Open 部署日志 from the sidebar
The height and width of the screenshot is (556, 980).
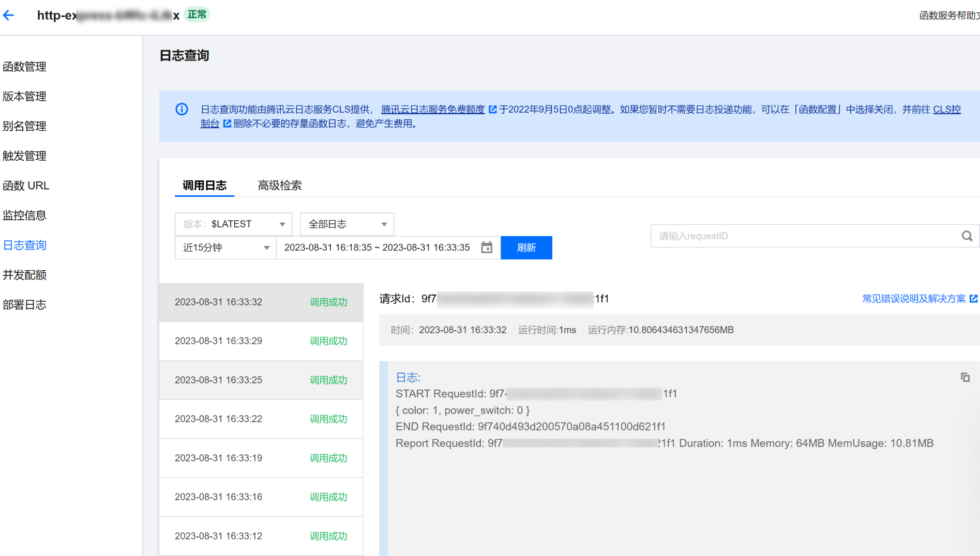[x=25, y=305]
